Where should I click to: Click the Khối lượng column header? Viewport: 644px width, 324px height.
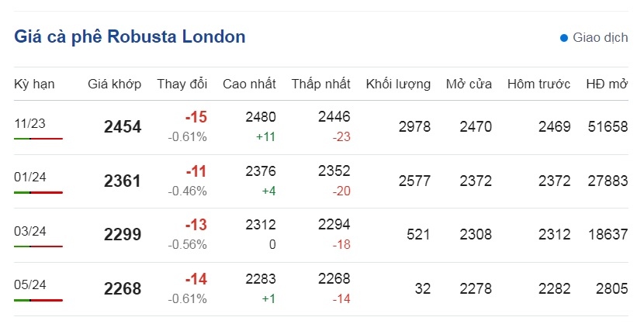click(x=398, y=84)
